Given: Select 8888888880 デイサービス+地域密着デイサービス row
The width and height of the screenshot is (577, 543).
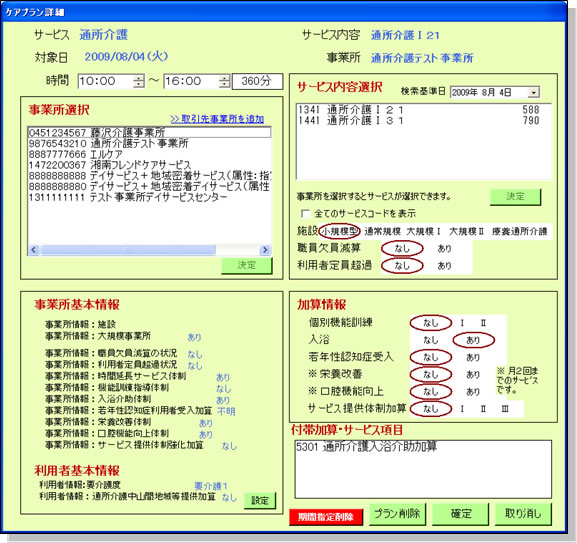Looking at the screenshot, I should tap(149, 186).
